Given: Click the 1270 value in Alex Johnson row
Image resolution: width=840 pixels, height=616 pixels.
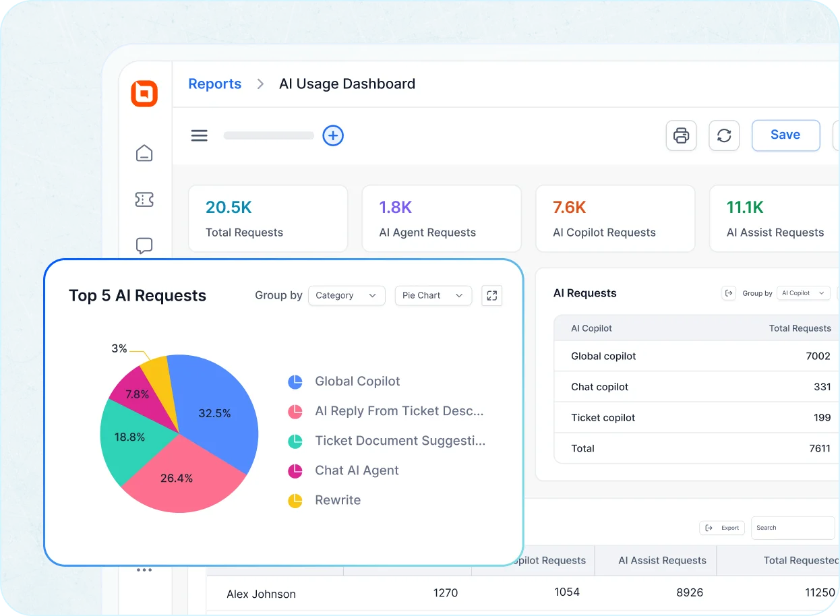Looking at the screenshot, I should [x=445, y=592].
